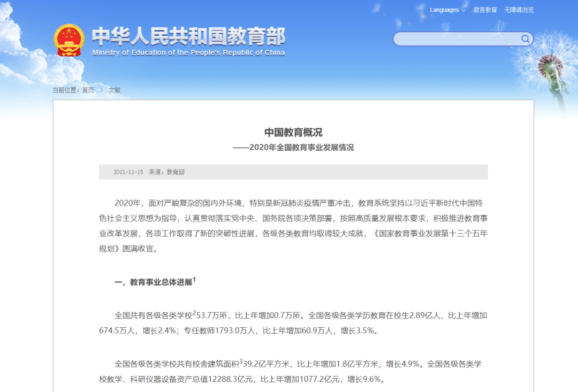The width and height of the screenshot is (578, 392).
Task: Click the search magnifier icon
Action: tap(525, 39)
